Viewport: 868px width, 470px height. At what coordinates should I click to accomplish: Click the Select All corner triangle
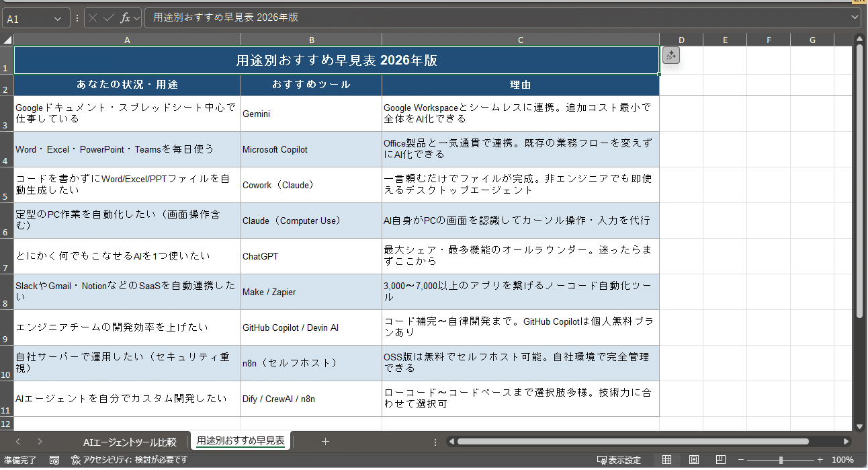[x=7, y=40]
